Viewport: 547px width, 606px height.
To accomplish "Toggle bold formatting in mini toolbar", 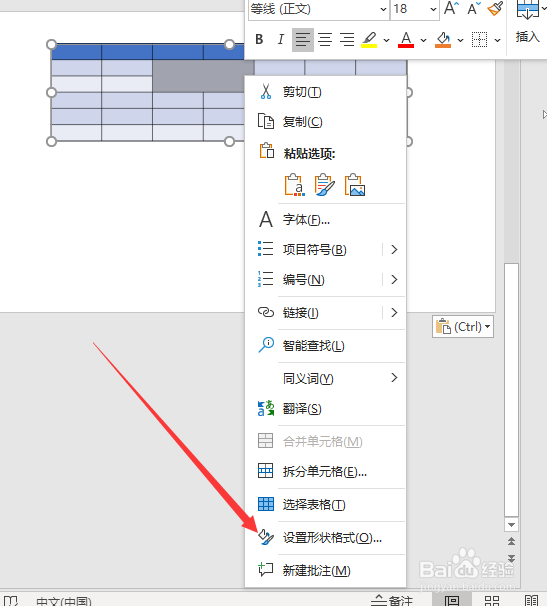I will (x=259, y=39).
